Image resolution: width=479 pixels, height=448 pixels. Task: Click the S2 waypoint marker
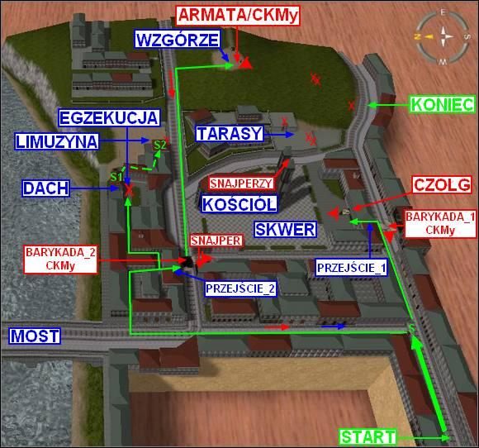click(x=159, y=145)
